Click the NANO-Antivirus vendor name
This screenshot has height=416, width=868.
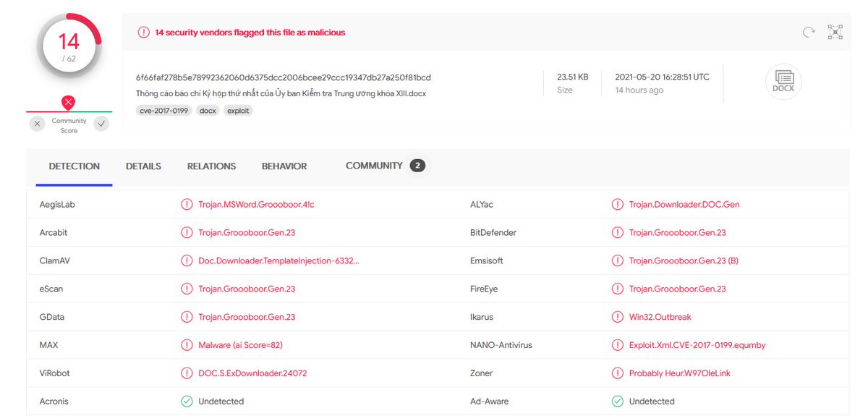point(501,345)
